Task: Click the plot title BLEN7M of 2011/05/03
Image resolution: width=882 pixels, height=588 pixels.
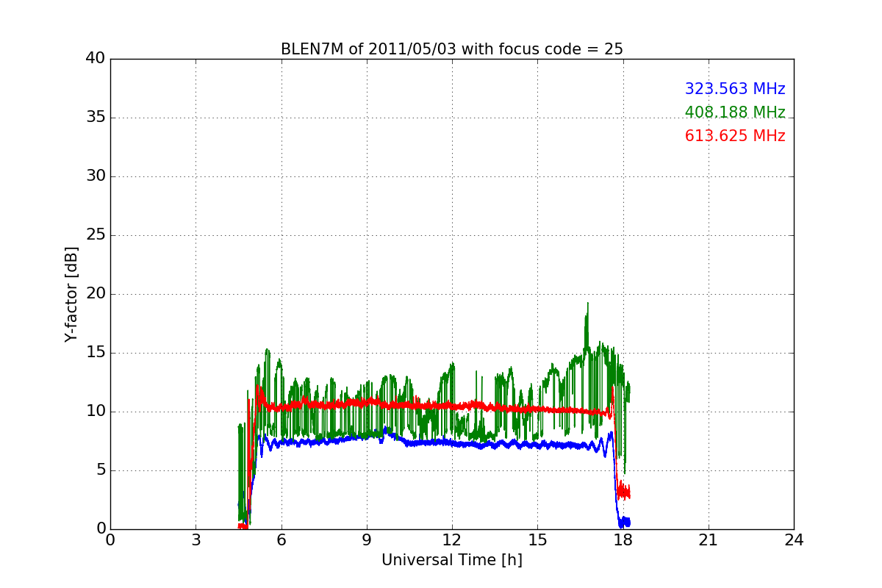Action: click(451, 49)
